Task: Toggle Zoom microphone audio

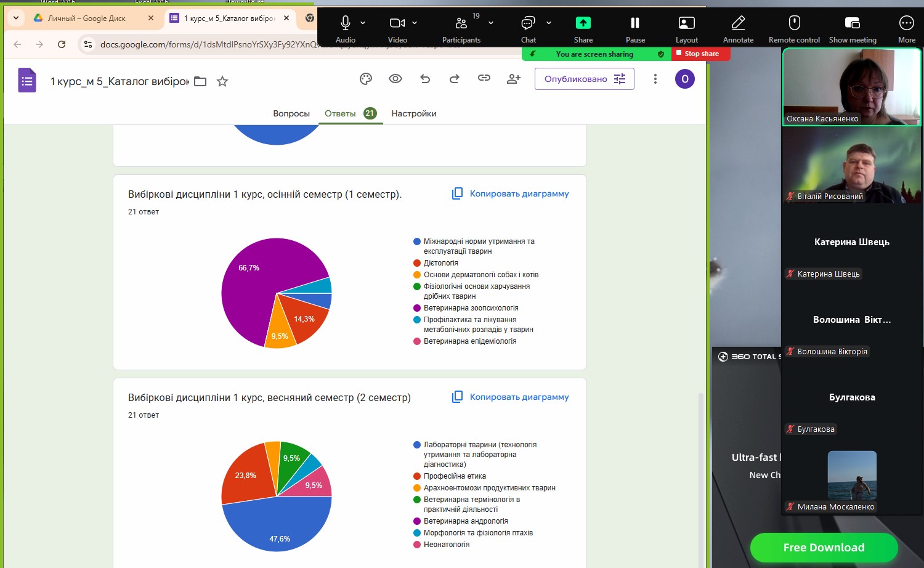Action: pos(346,29)
